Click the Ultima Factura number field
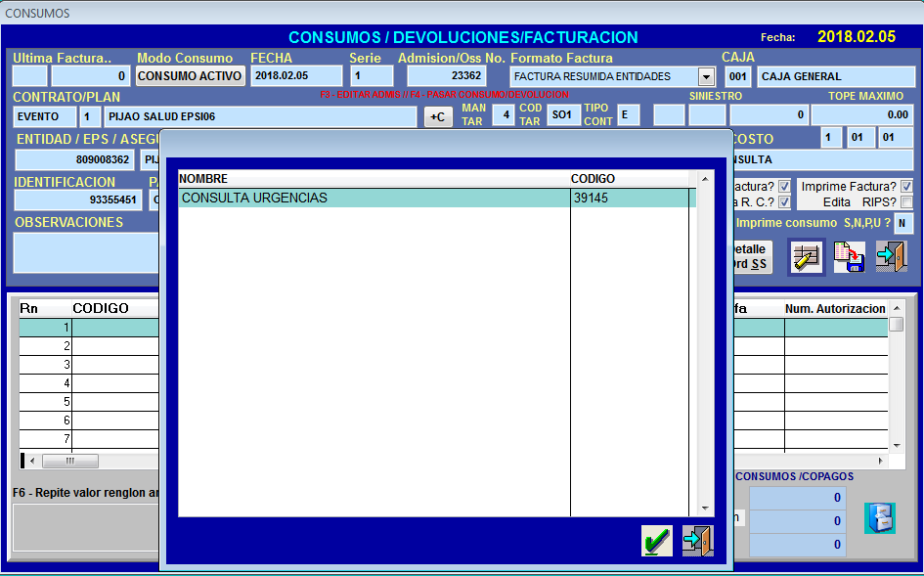 point(91,76)
